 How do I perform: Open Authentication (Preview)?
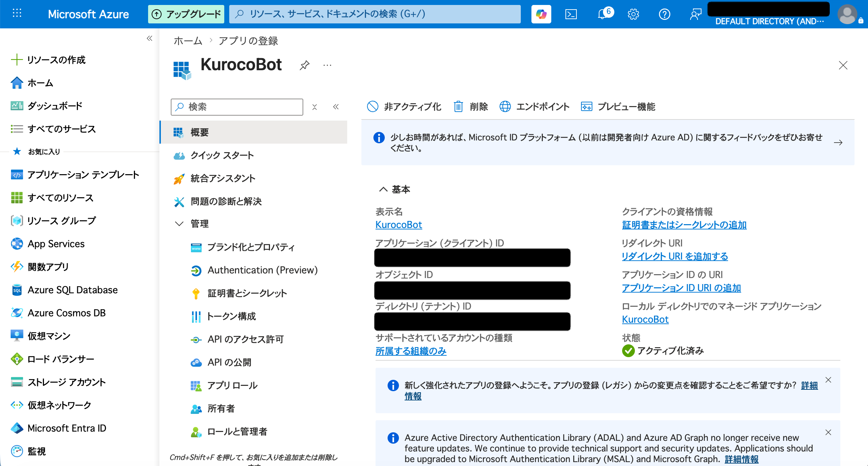coord(254,270)
